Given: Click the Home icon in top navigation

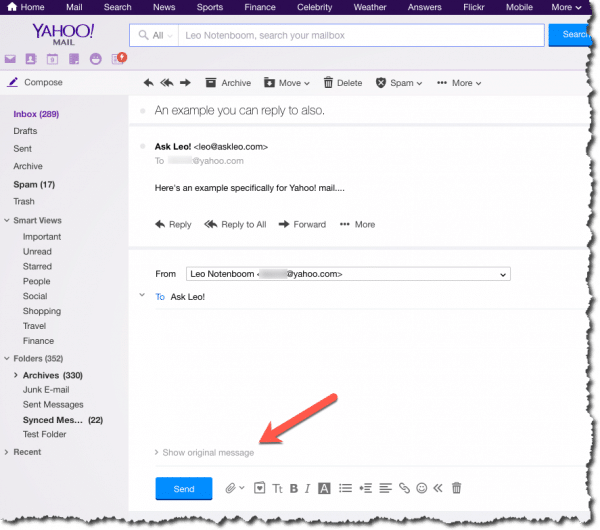Looking at the screenshot, I should coord(12,7).
